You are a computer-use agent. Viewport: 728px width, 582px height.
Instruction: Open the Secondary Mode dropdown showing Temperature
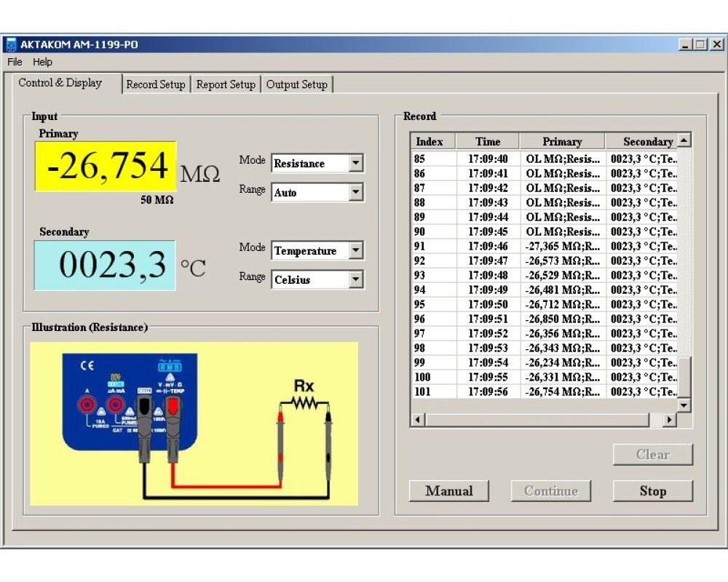[355, 251]
